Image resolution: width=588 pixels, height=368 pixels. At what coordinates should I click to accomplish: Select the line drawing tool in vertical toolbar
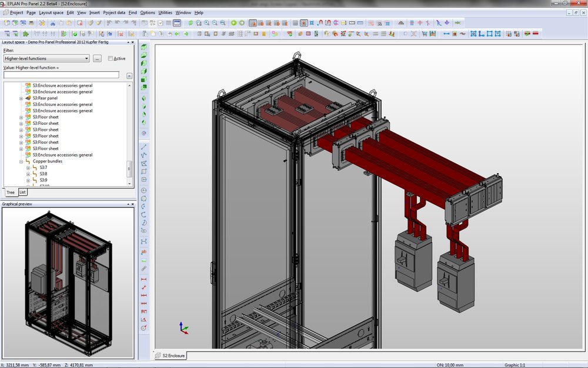tap(144, 146)
